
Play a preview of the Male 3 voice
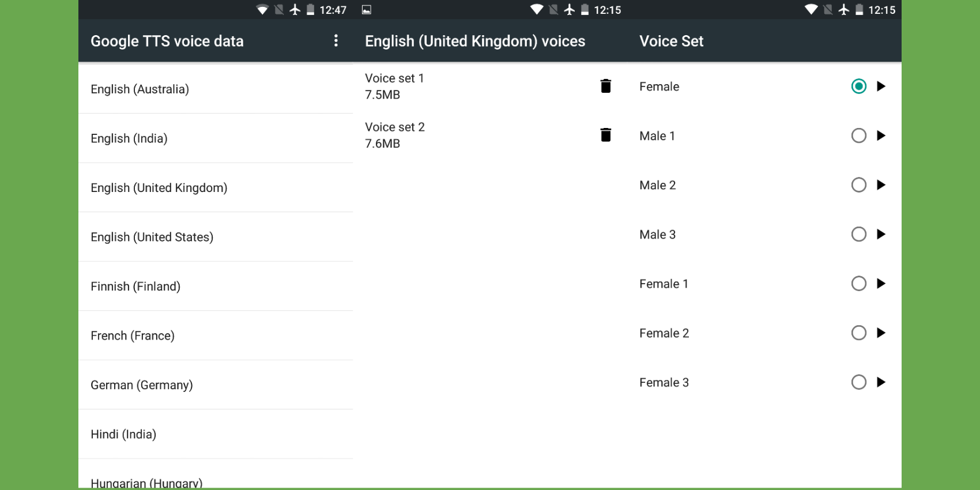(881, 234)
